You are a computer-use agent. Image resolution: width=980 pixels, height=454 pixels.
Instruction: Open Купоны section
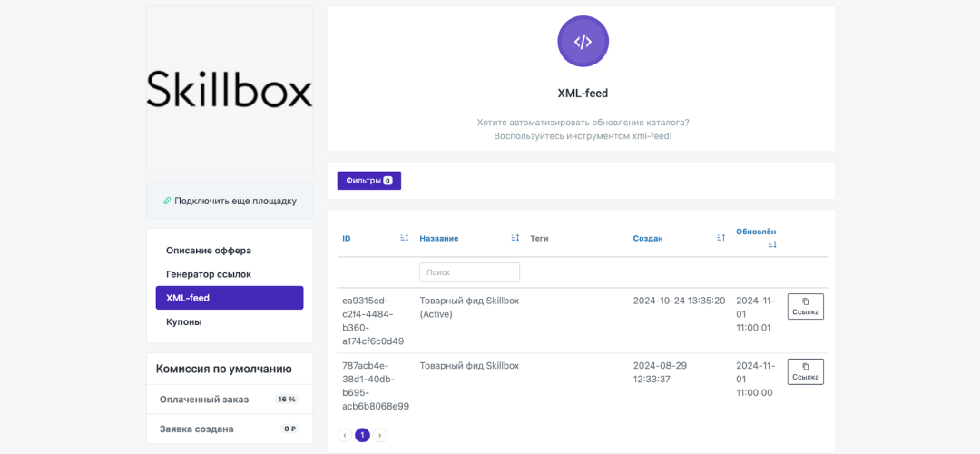tap(183, 321)
